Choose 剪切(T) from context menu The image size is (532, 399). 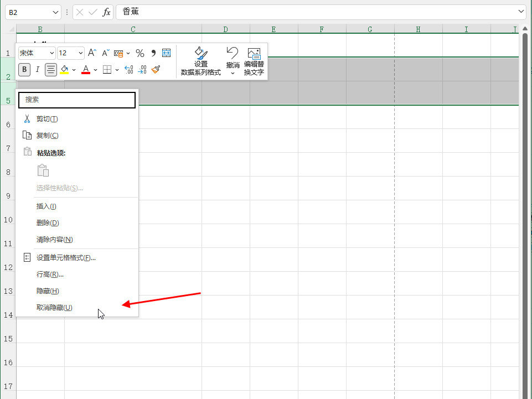[x=78, y=119]
